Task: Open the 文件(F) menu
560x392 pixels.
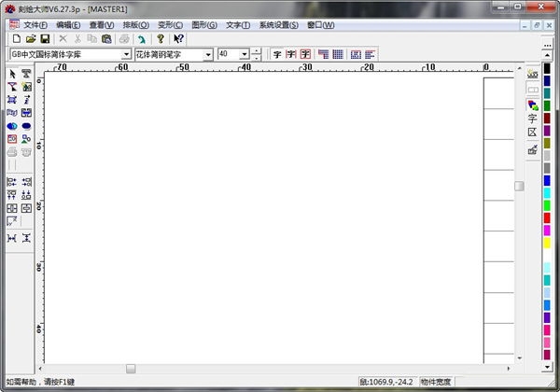Action: (x=36, y=24)
